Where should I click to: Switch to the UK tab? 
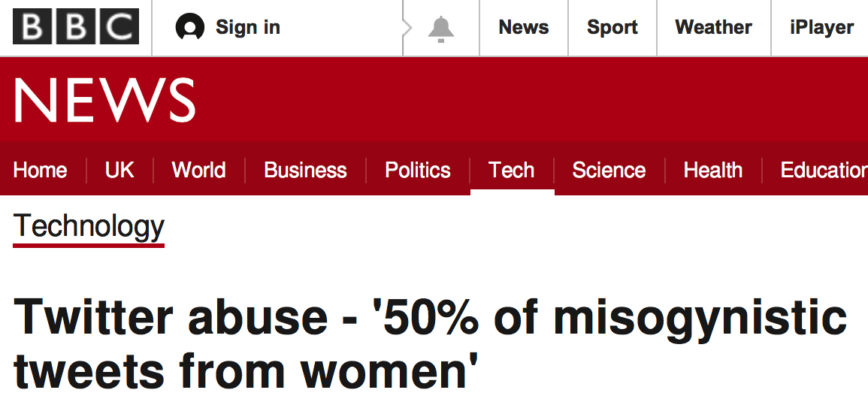(x=119, y=171)
